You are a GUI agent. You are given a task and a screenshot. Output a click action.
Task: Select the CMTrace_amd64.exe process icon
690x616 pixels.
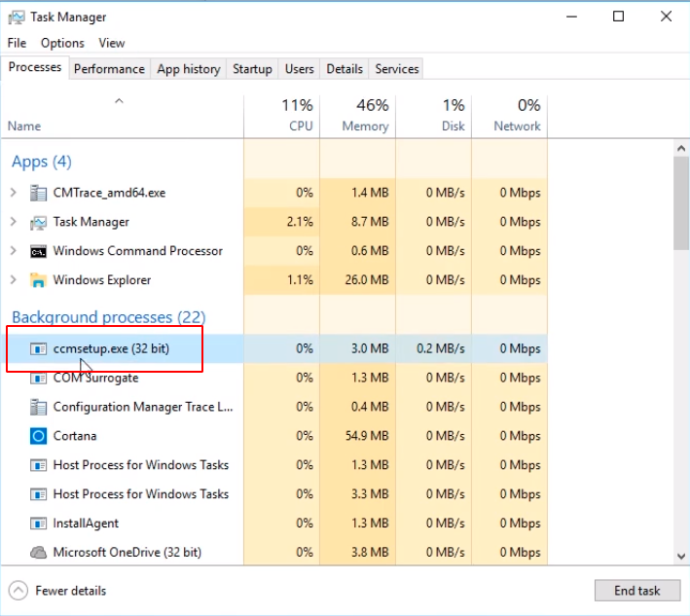coord(38,193)
